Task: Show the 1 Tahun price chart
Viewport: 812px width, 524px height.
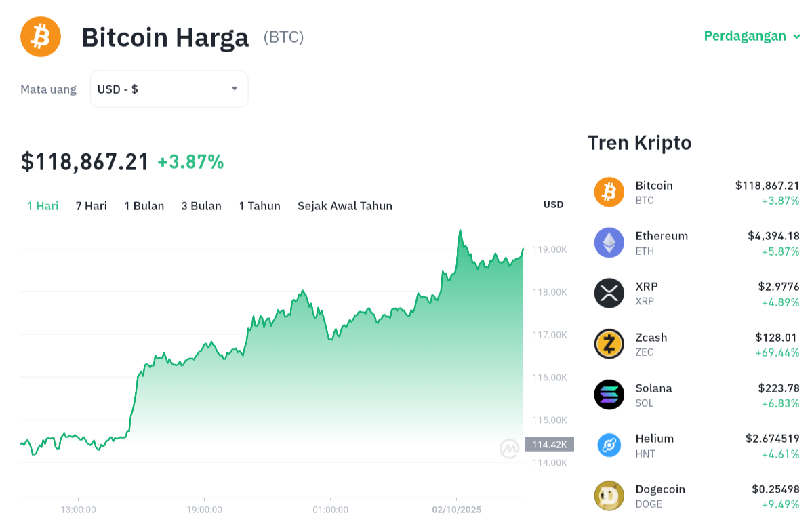Action: (260, 206)
